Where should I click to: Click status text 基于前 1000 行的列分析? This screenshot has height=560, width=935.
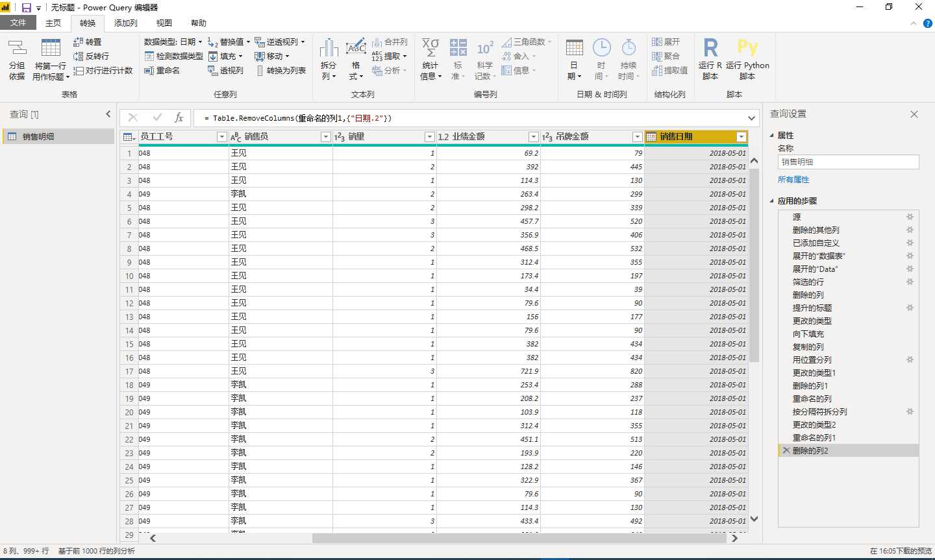97,551
